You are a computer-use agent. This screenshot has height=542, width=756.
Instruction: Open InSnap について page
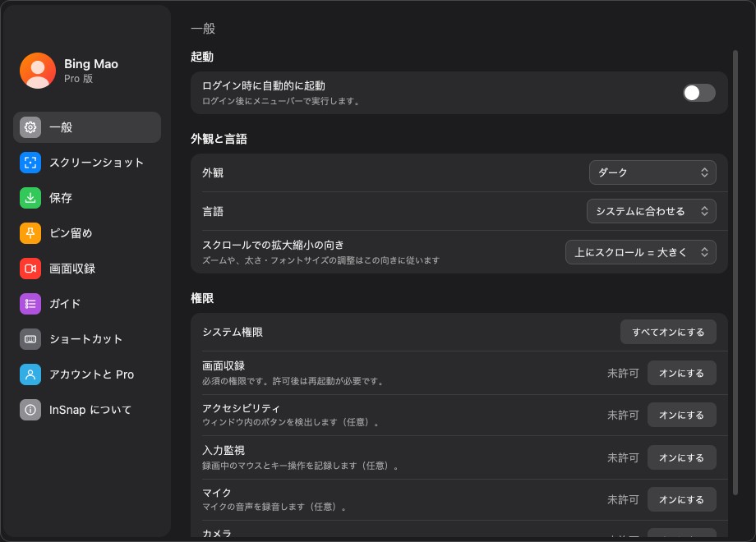click(x=87, y=410)
